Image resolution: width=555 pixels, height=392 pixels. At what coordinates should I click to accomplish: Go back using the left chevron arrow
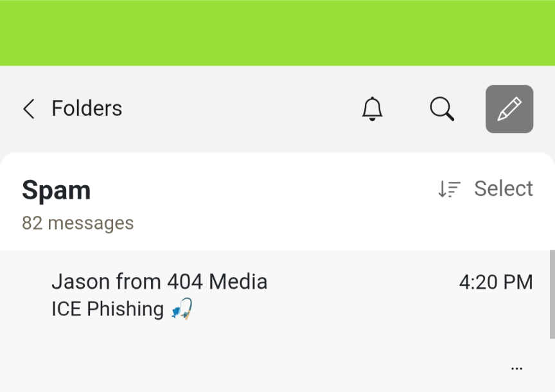pyautogui.click(x=28, y=109)
